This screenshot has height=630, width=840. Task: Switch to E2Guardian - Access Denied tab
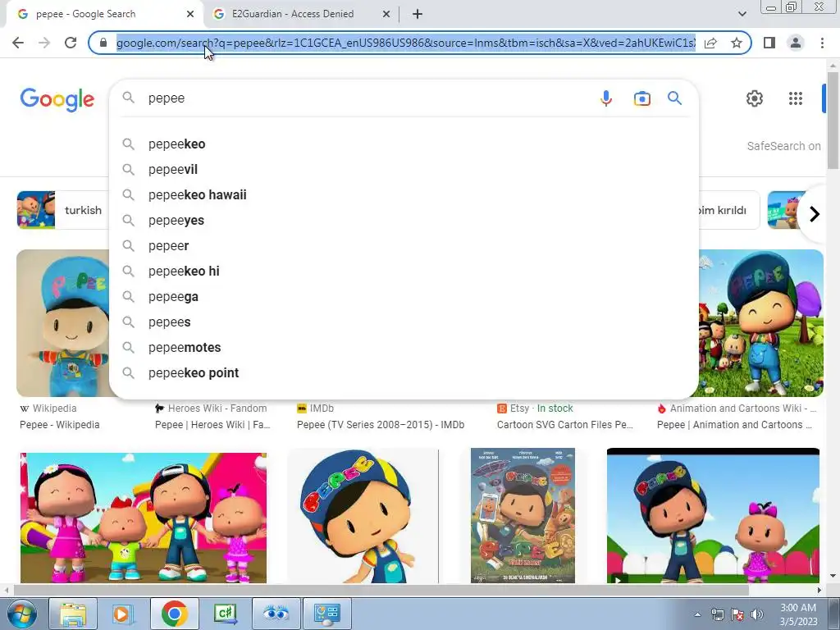pyautogui.click(x=302, y=14)
